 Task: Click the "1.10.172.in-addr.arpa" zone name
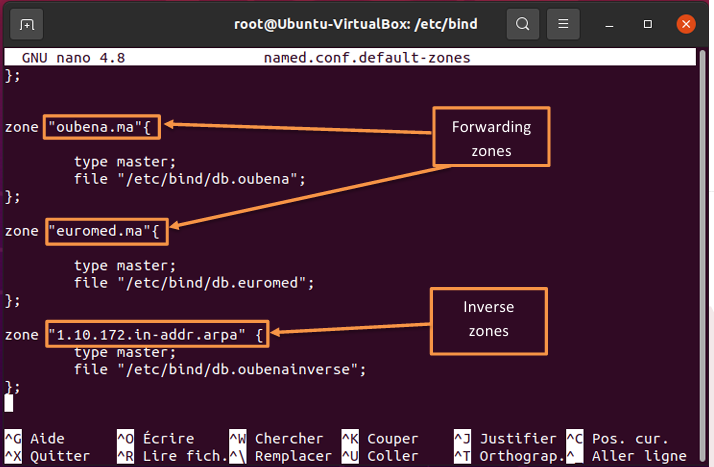click(146, 334)
